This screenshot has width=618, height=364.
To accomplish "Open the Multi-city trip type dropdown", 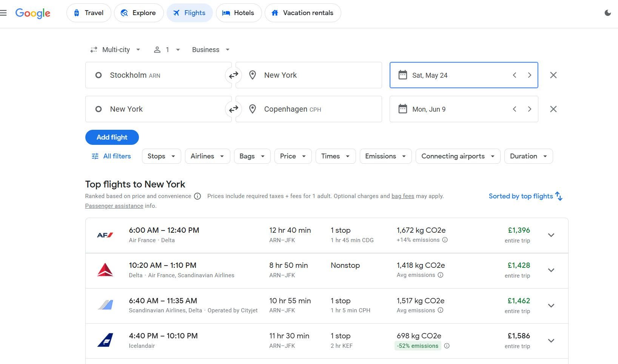I will (x=116, y=50).
